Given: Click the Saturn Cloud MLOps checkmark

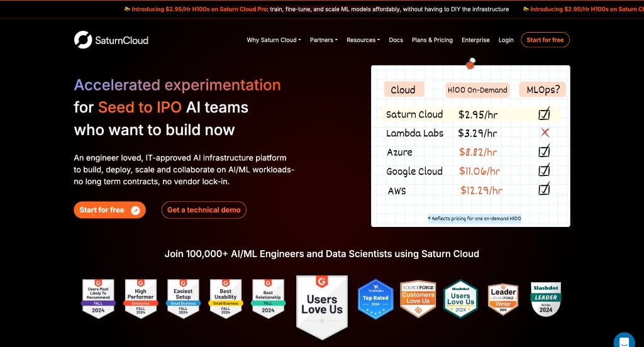Looking at the screenshot, I should click(x=544, y=113).
